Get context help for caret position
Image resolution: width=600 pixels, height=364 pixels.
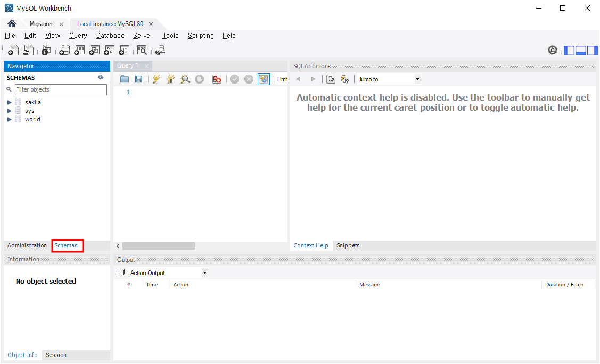331,79
